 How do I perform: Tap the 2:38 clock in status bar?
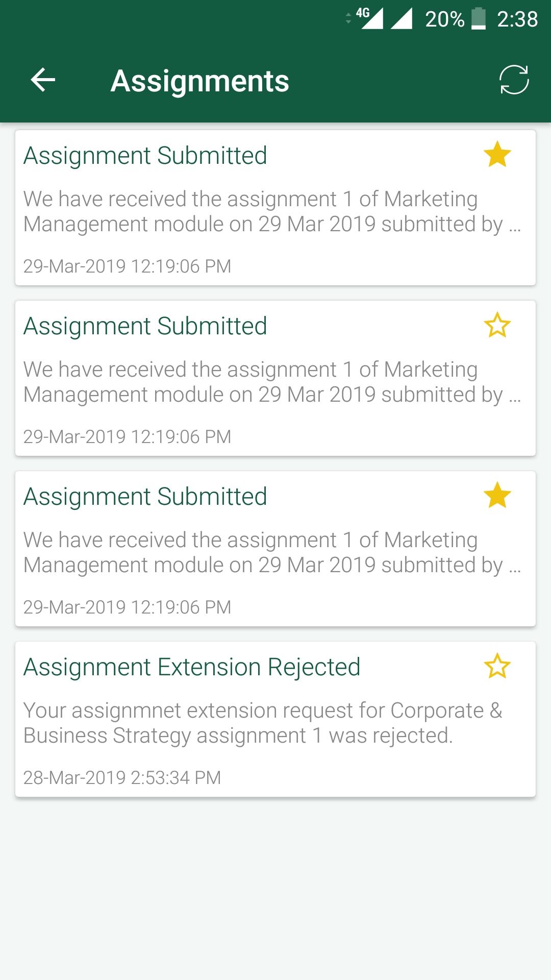pyautogui.click(x=517, y=19)
